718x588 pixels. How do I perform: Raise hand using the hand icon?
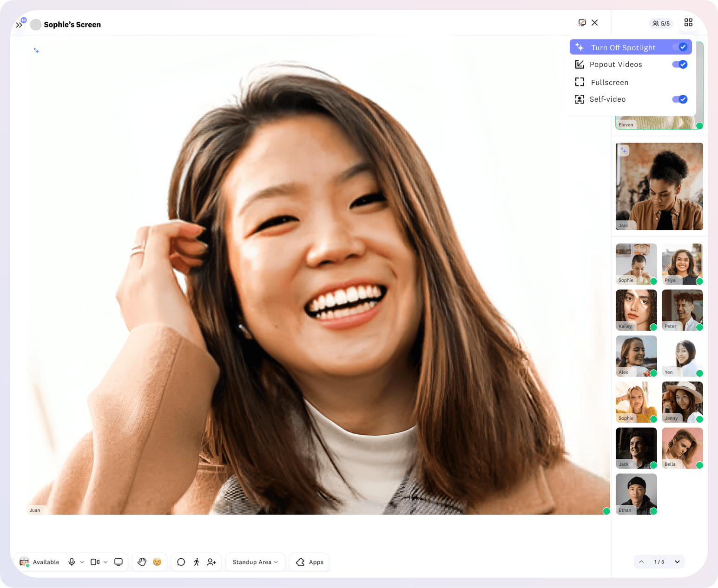tap(142, 562)
